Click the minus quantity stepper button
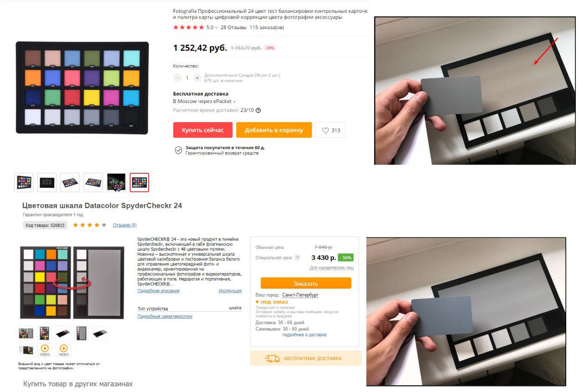 point(177,78)
